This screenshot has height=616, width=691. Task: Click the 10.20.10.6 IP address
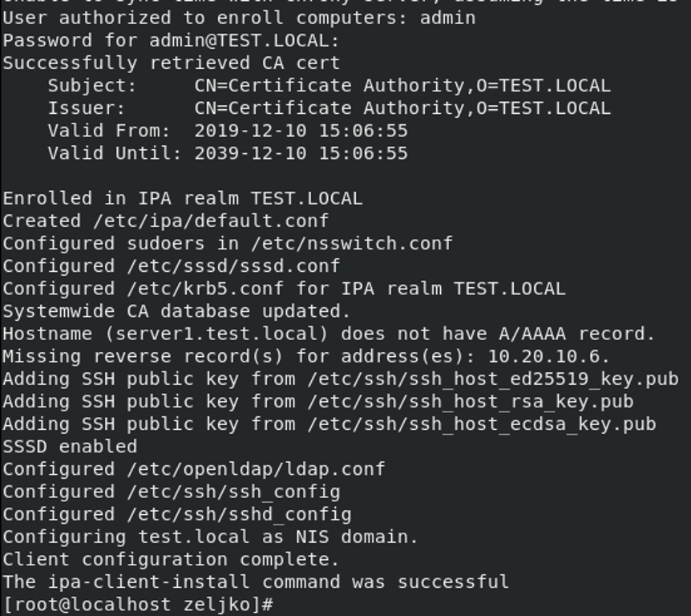click(x=544, y=356)
